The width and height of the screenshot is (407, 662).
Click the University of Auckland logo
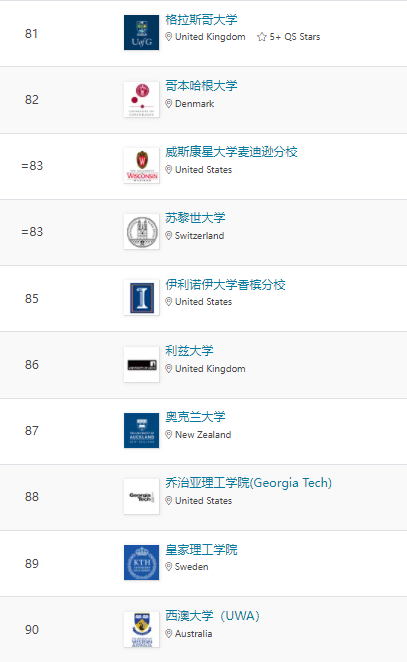(141, 430)
